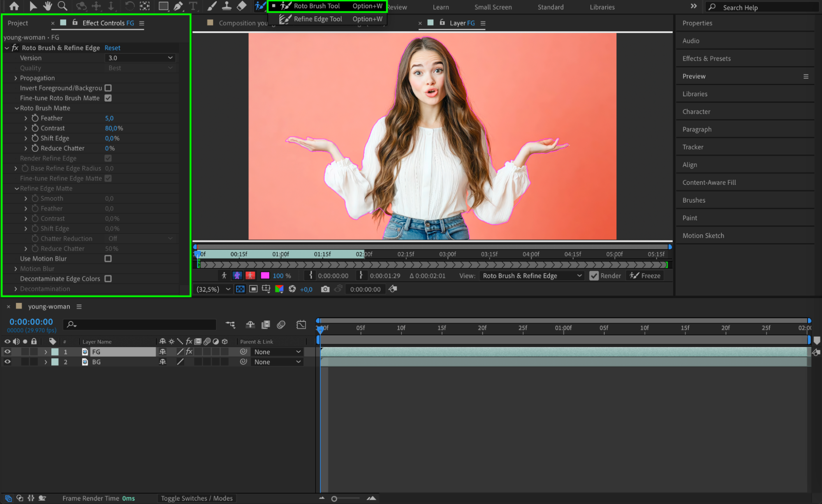Click the Reset link for Roto Brush effect
Image resolution: width=822 pixels, height=504 pixels.
(x=112, y=48)
